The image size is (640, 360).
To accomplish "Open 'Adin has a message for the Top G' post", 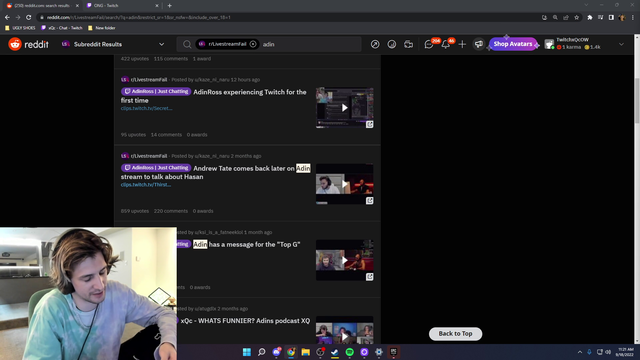I will [x=247, y=244].
